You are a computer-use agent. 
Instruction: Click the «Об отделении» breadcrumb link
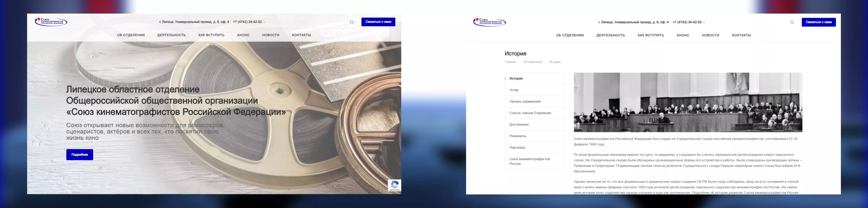click(532, 62)
